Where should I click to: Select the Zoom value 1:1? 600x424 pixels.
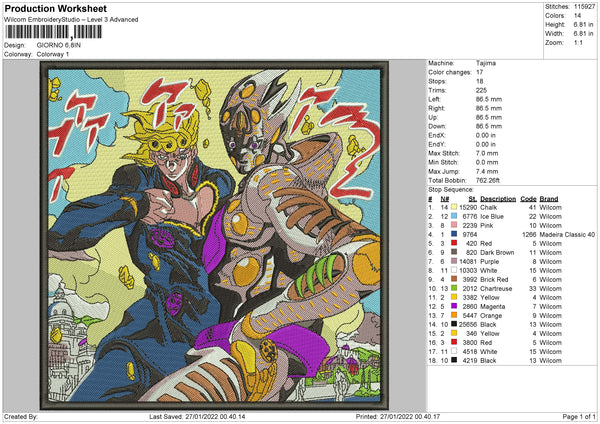coord(578,42)
